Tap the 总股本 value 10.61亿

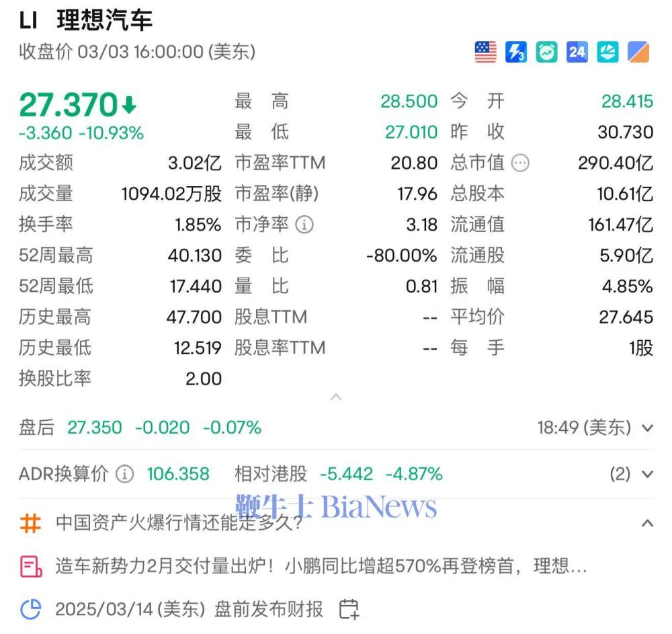pyautogui.click(x=625, y=194)
